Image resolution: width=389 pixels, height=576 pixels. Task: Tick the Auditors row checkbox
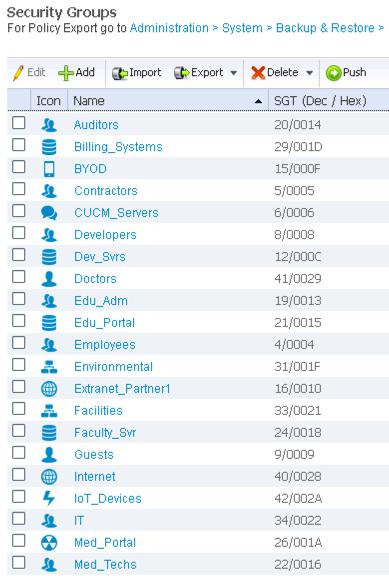pyautogui.click(x=19, y=123)
